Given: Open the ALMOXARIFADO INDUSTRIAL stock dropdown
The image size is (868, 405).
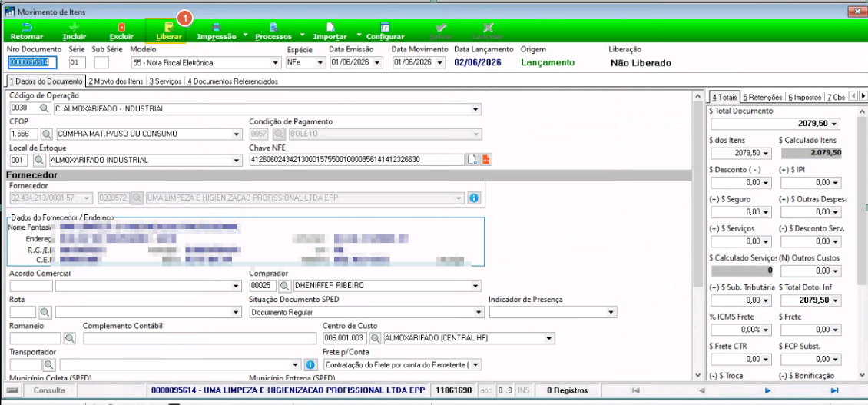Looking at the screenshot, I should click(237, 160).
